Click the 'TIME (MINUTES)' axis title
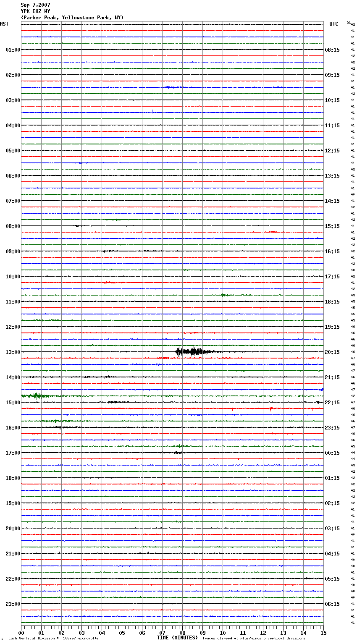357x644 pixels. click(x=177, y=638)
